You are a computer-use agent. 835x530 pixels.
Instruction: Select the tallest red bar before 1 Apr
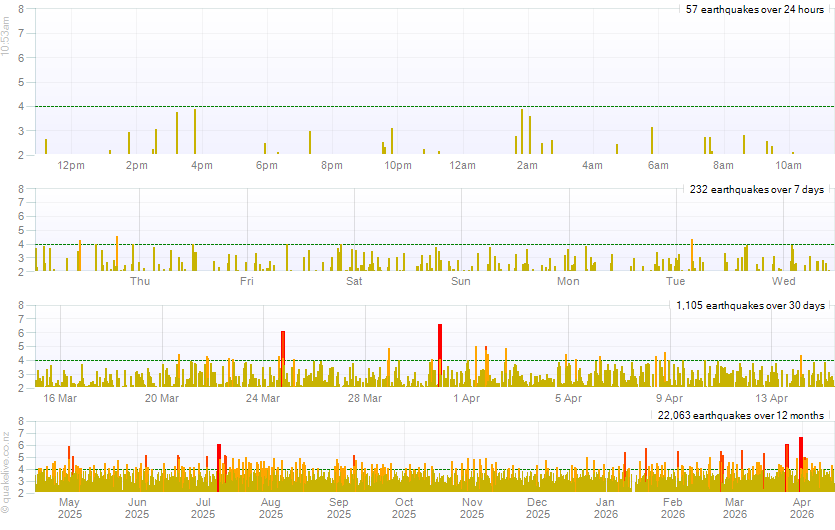coord(439,353)
